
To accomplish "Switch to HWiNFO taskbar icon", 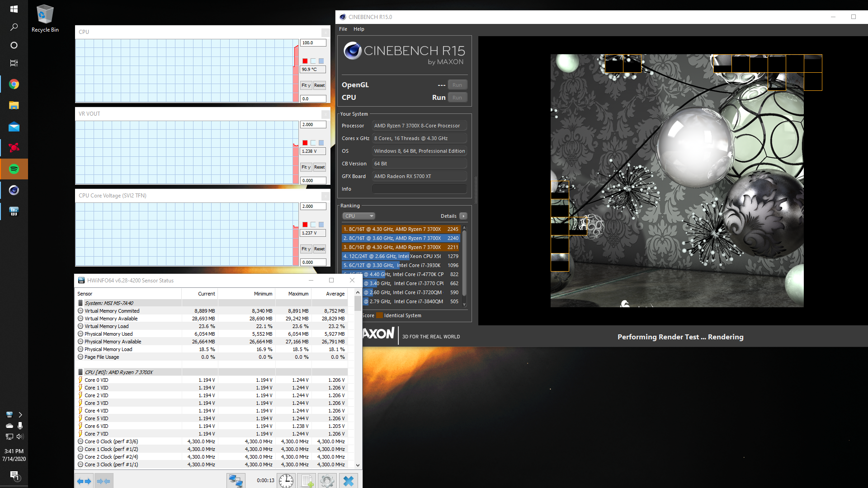I will tap(14, 211).
